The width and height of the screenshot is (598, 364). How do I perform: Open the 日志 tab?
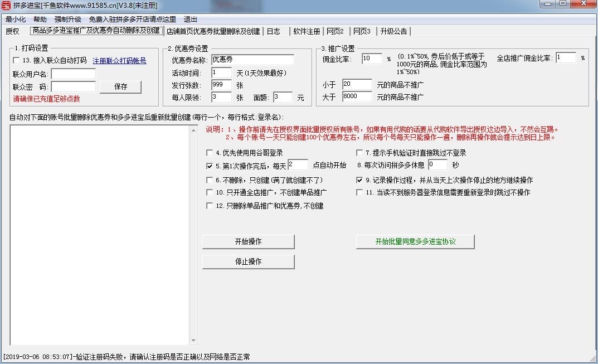[x=274, y=31]
